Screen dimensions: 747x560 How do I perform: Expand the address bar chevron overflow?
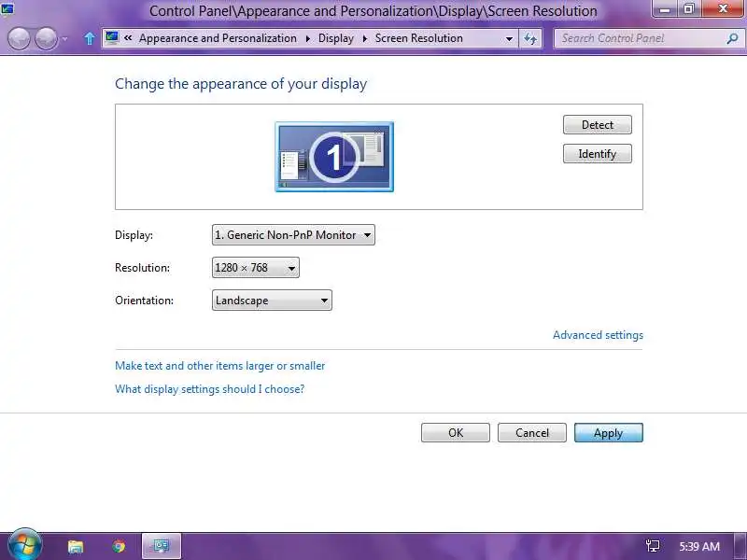pos(128,38)
